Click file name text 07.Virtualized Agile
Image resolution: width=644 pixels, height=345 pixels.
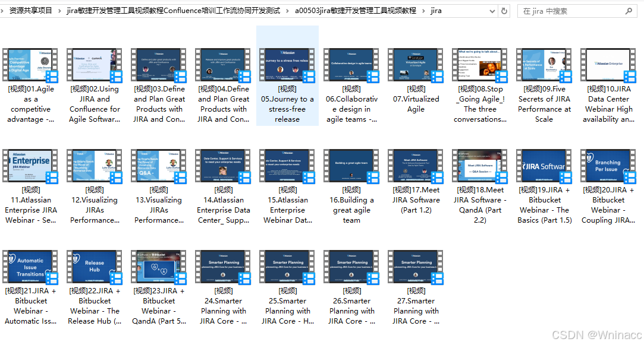tap(416, 99)
